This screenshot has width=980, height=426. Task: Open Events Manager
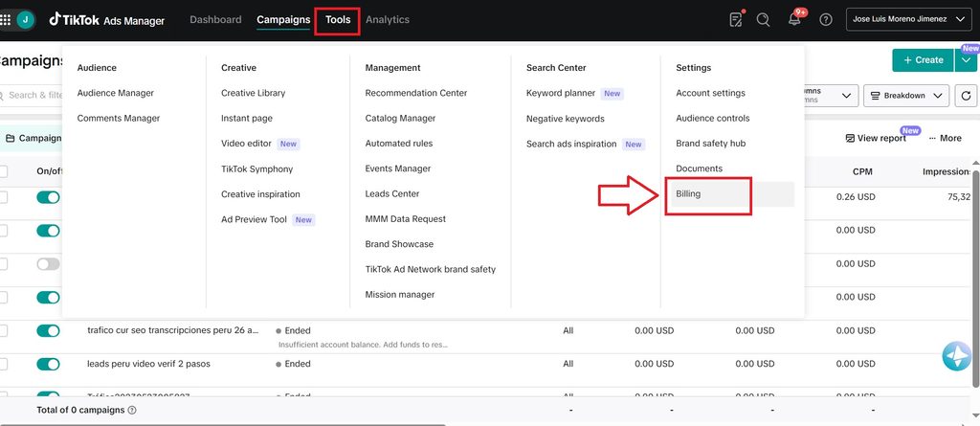[x=398, y=168]
